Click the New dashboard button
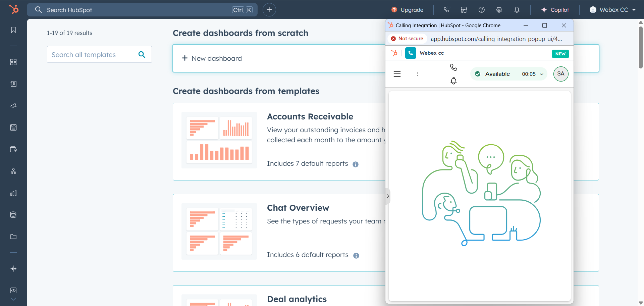The width and height of the screenshot is (644, 306). tap(212, 58)
